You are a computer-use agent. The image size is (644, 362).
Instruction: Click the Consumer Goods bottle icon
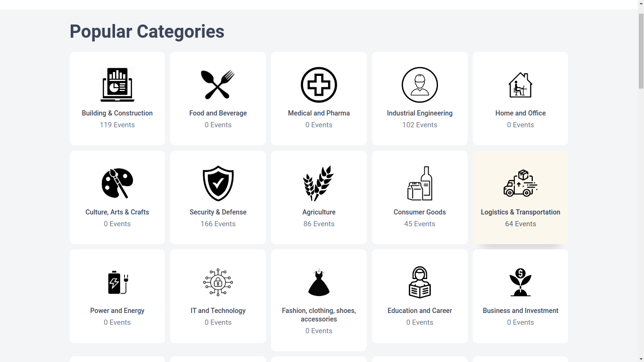point(420,183)
